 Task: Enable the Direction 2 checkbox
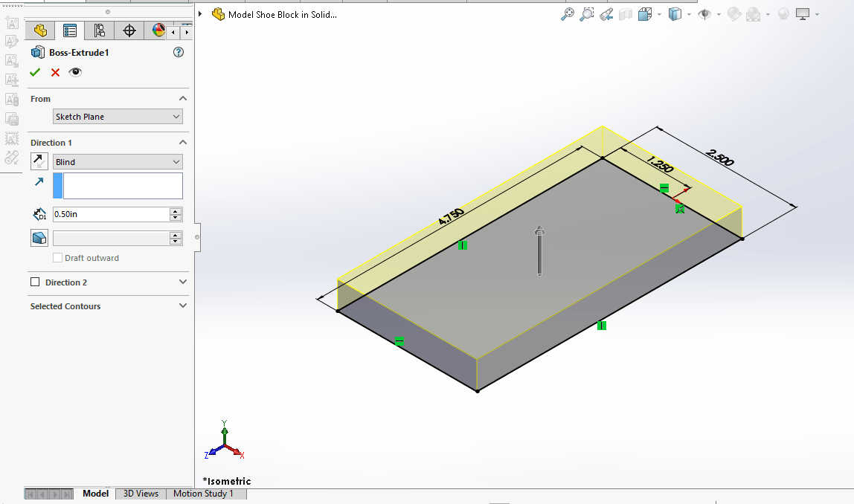tap(35, 282)
